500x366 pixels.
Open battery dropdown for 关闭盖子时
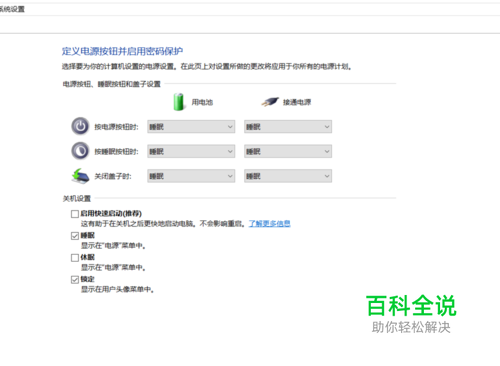(191, 176)
